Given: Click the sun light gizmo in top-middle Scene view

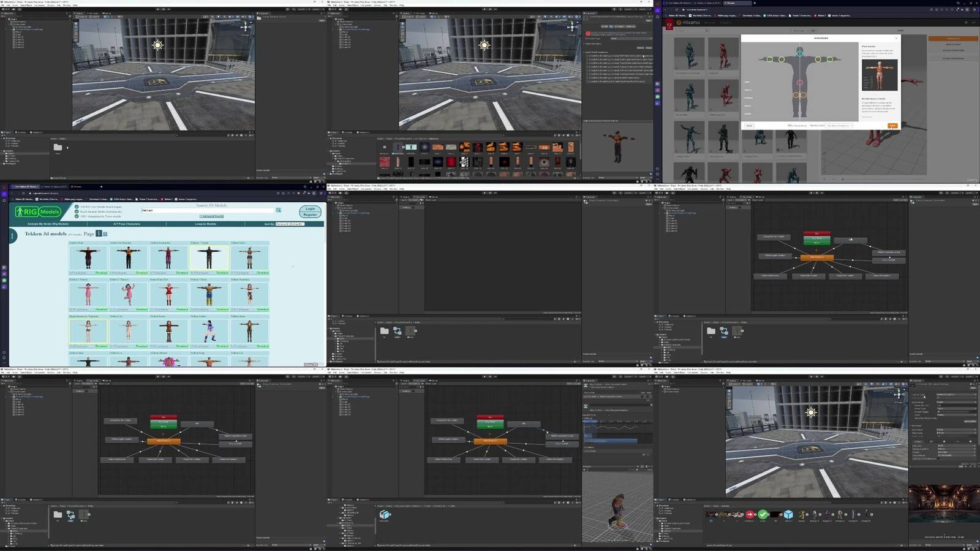Looking at the screenshot, I should (484, 45).
